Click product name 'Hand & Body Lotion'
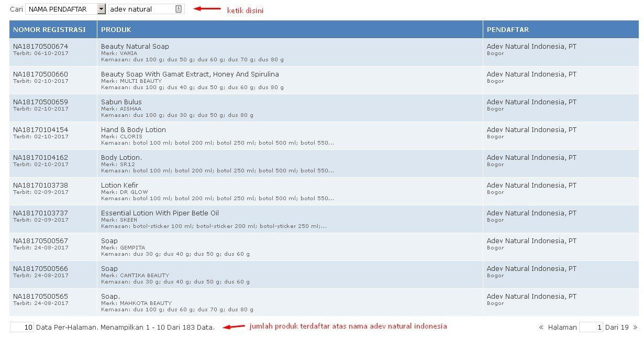 click(x=134, y=130)
